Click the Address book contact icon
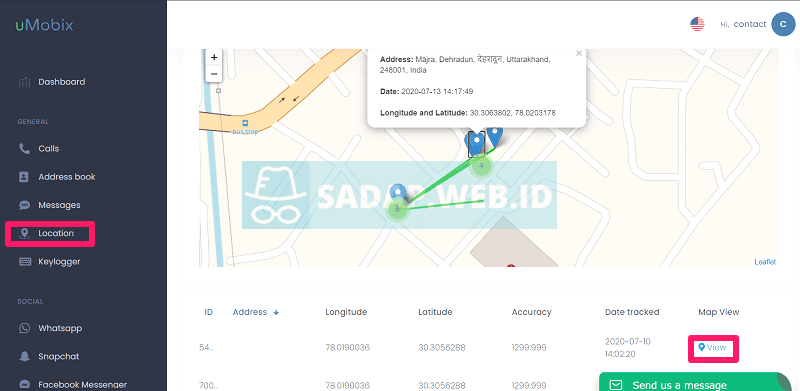 24,177
